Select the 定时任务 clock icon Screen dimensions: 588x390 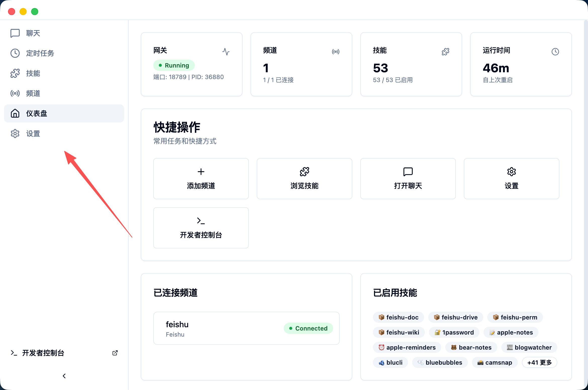pos(15,53)
